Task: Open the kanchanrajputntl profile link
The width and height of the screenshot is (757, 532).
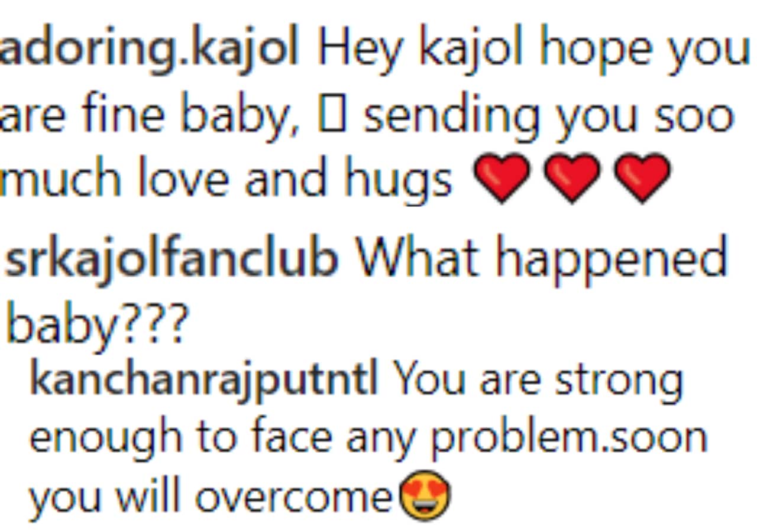Action: pyautogui.click(x=203, y=380)
